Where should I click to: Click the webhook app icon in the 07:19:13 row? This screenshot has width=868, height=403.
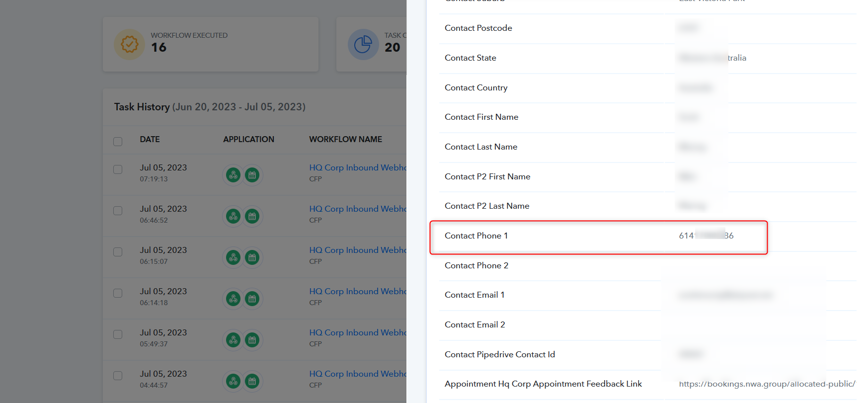(x=234, y=175)
